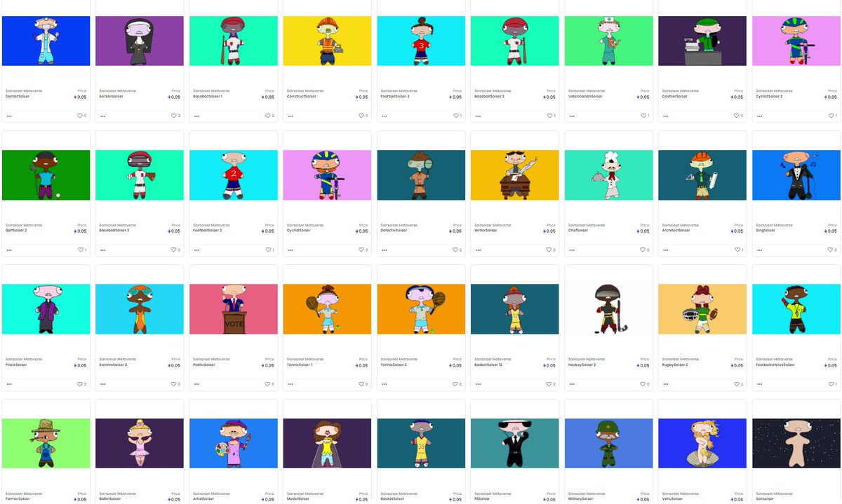Screen dimensions: 842x504
Task: Click the 0.05 price on CyclistSoiser 2
Action: pos(831,97)
